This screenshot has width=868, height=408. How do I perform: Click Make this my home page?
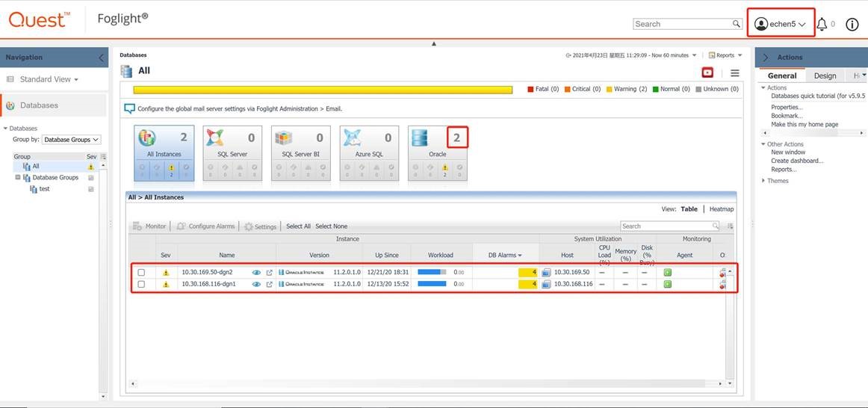pyautogui.click(x=805, y=125)
